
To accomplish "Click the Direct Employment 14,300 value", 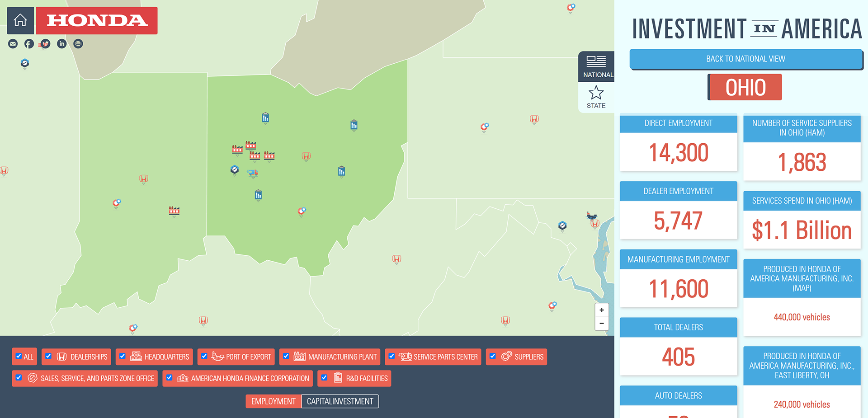I will point(679,153).
